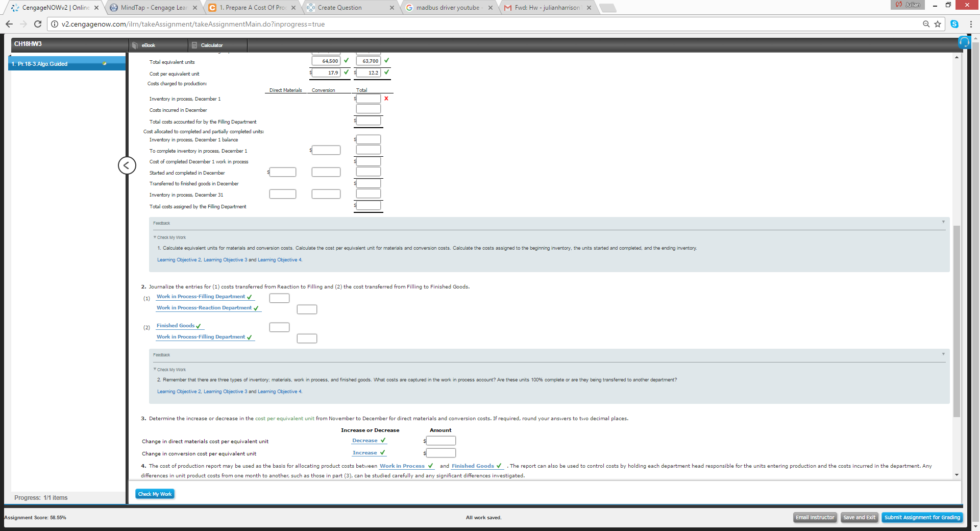Click the zoom magnifier in the address bar
980x531 pixels.
(x=926, y=24)
